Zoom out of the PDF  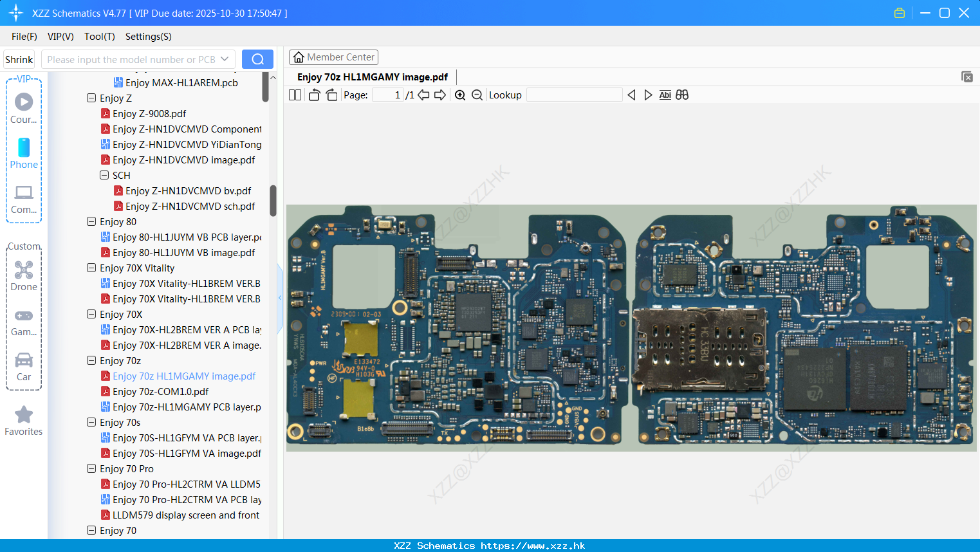[x=477, y=95]
